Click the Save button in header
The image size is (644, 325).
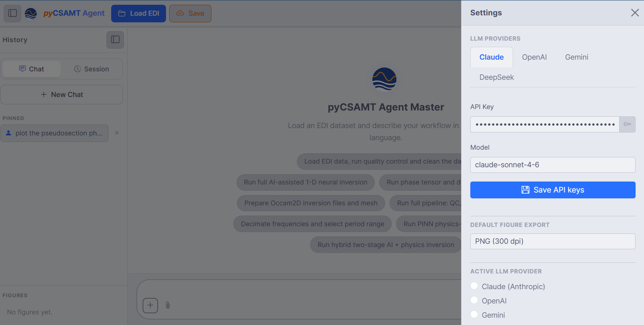(190, 14)
